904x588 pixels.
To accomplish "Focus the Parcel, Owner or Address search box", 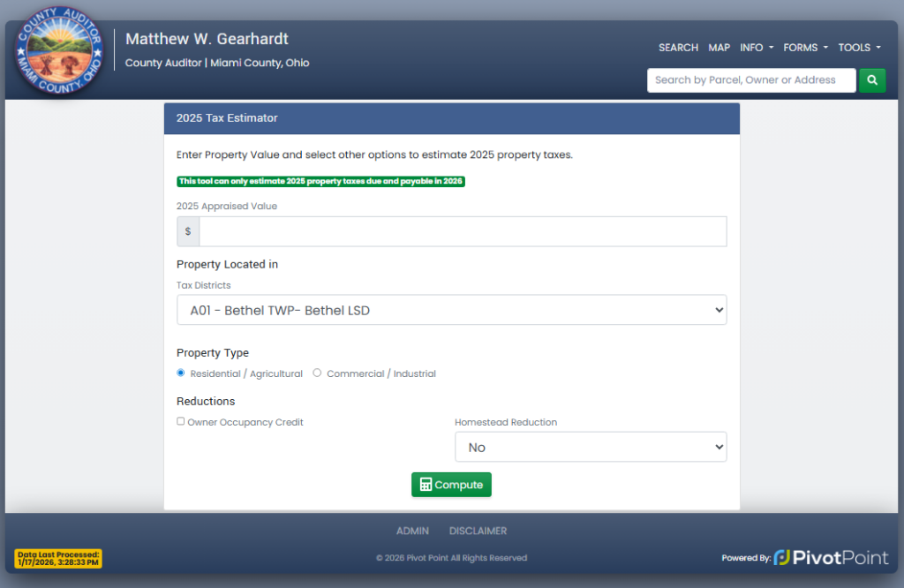I will 750,80.
